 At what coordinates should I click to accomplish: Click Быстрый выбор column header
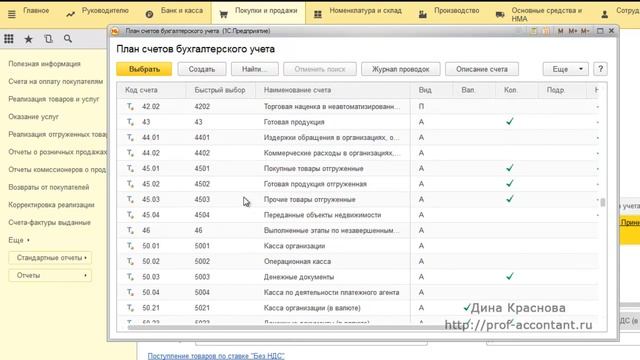click(x=220, y=90)
